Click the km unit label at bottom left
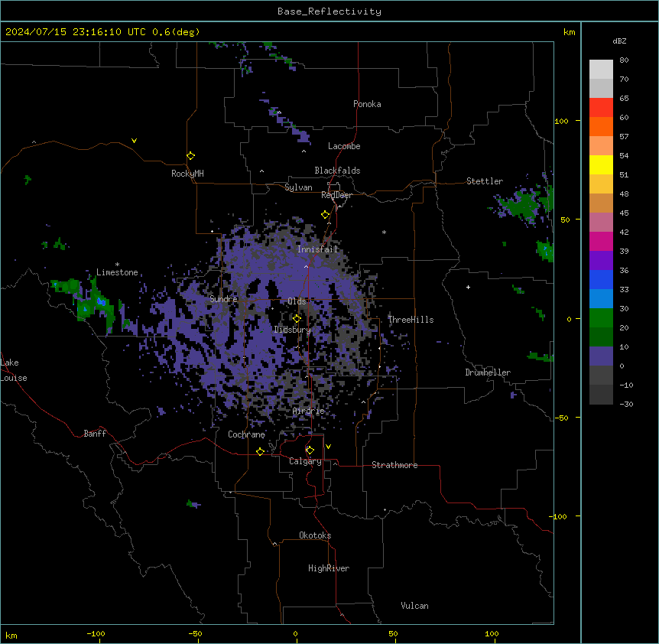Viewport: 659px width, 644px height. (11, 636)
